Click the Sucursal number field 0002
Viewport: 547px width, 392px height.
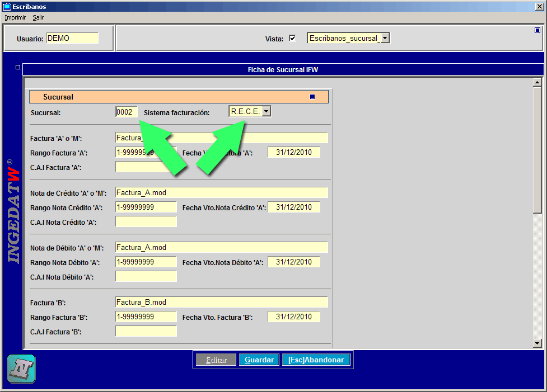[127, 112]
